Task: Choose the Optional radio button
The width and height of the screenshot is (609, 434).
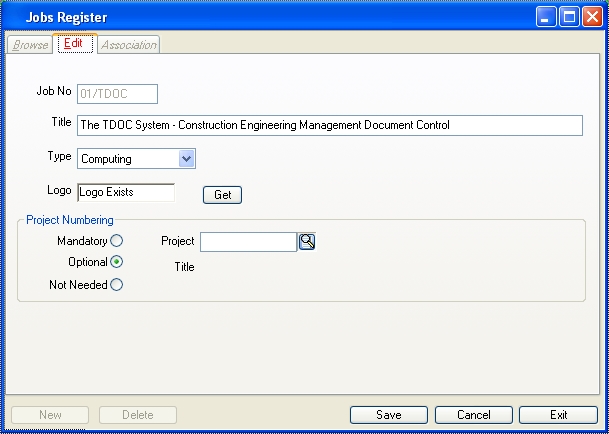Action: 117,262
